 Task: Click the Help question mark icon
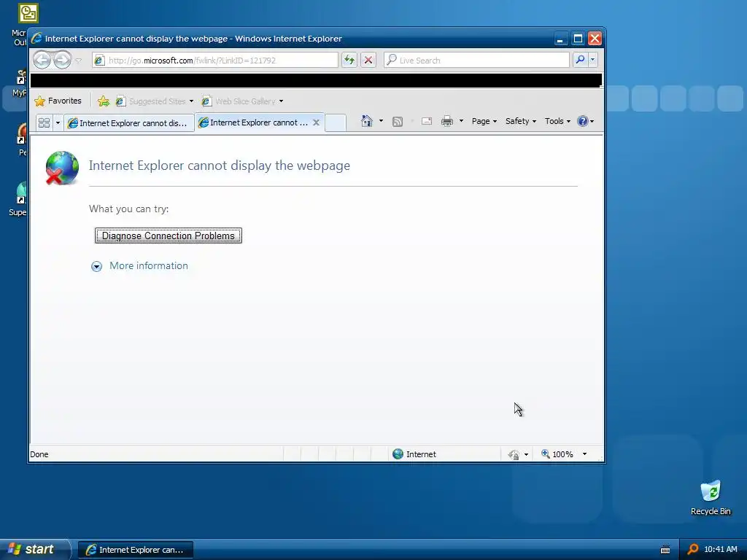tap(582, 121)
